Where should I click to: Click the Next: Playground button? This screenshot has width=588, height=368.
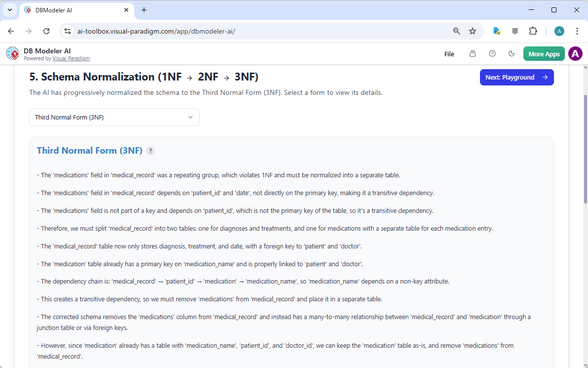point(516,77)
